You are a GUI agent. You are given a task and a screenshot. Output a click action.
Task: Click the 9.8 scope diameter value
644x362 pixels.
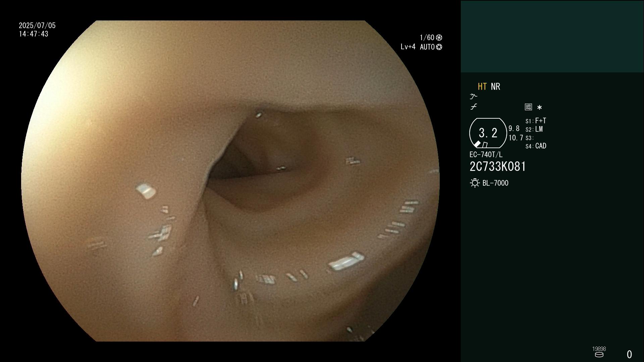[514, 129]
